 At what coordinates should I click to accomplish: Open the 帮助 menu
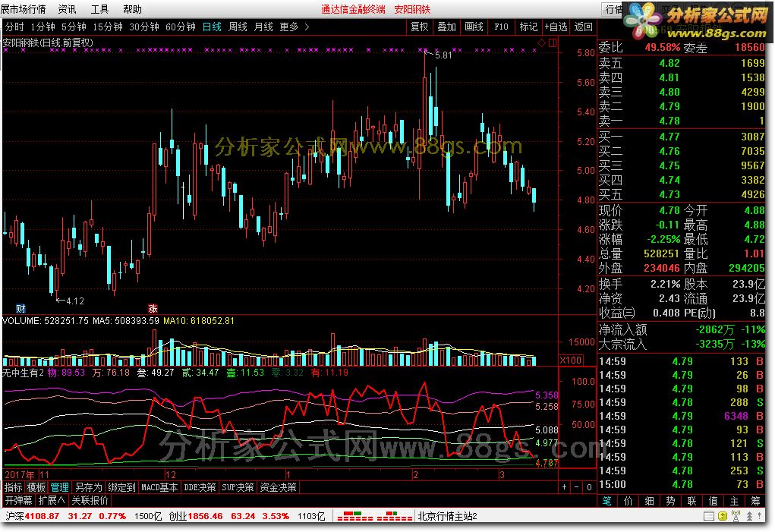(132, 9)
